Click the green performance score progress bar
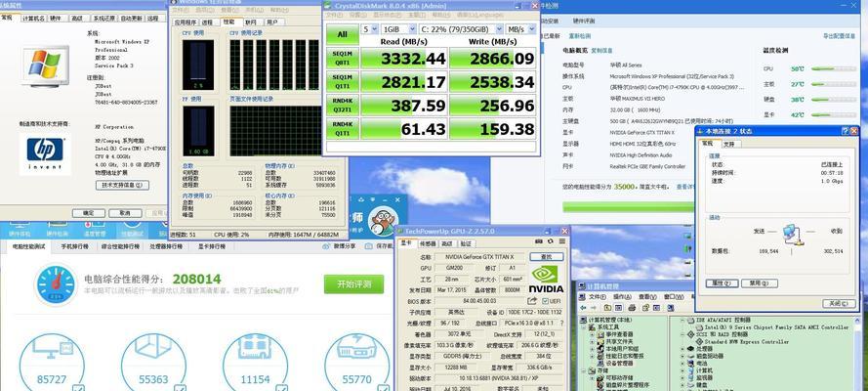This screenshot has width=868, height=391. 629,207
